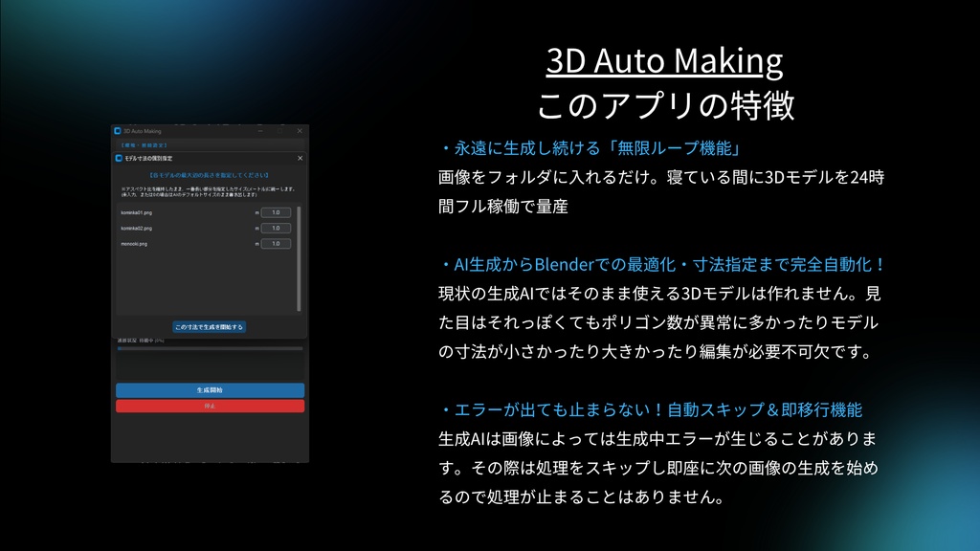Click size field for monooki.png

coord(276,244)
